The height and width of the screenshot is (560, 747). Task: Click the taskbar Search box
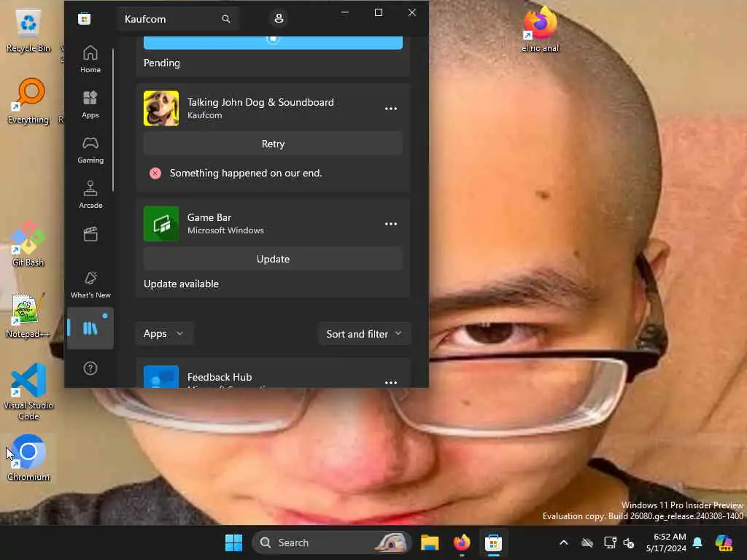click(332, 542)
